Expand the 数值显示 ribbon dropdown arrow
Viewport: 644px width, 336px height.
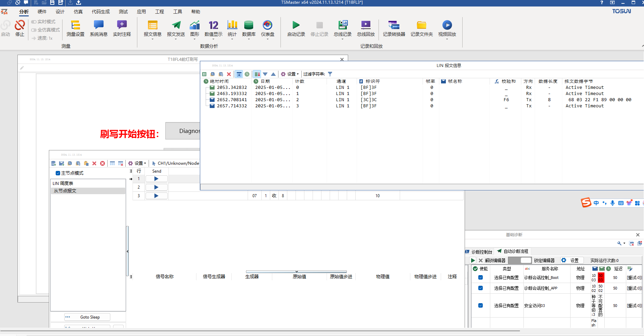(x=213, y=39)
